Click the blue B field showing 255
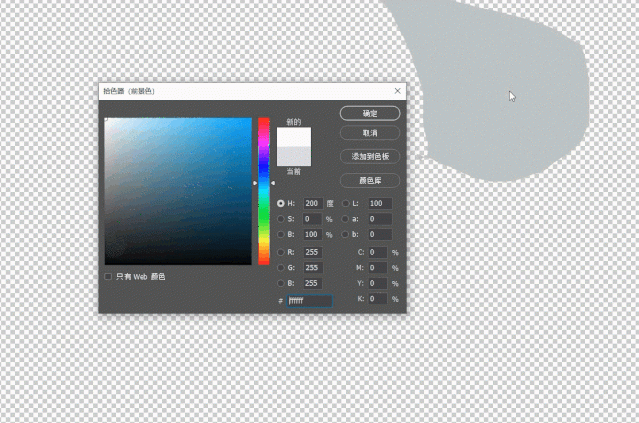 pos(313,283)
